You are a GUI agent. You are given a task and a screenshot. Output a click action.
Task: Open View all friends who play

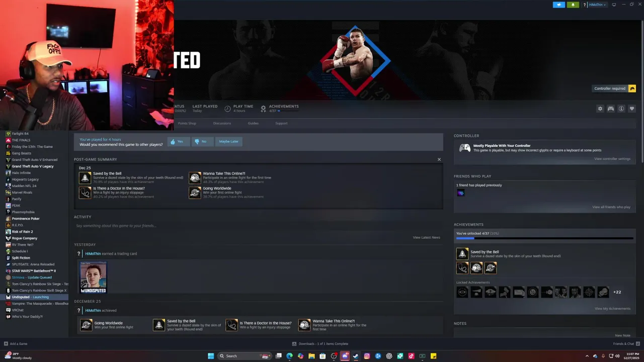coord(611,207)
